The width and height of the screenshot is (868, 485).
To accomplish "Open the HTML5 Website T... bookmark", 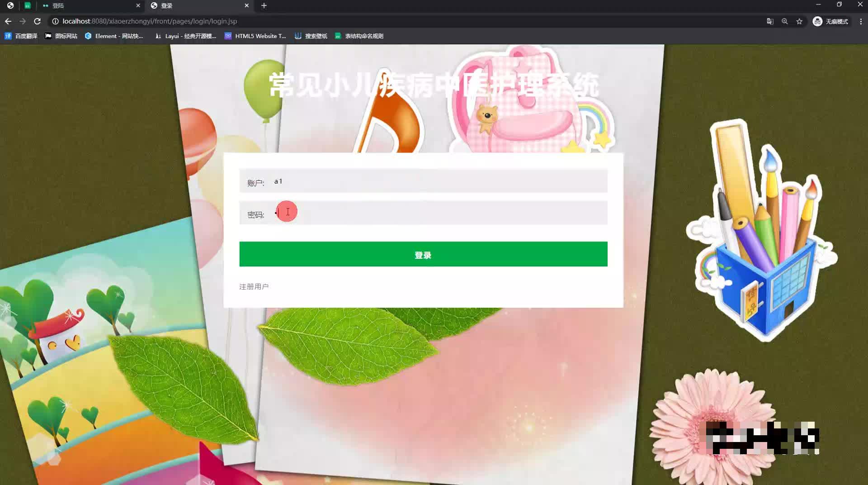I will point(255,36).
